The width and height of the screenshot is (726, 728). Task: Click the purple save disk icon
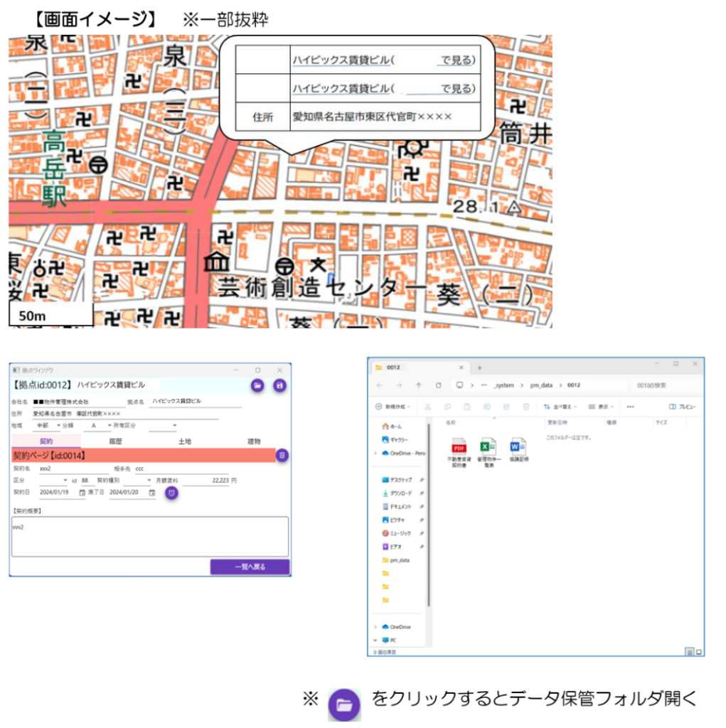click(x=279, y=385)
